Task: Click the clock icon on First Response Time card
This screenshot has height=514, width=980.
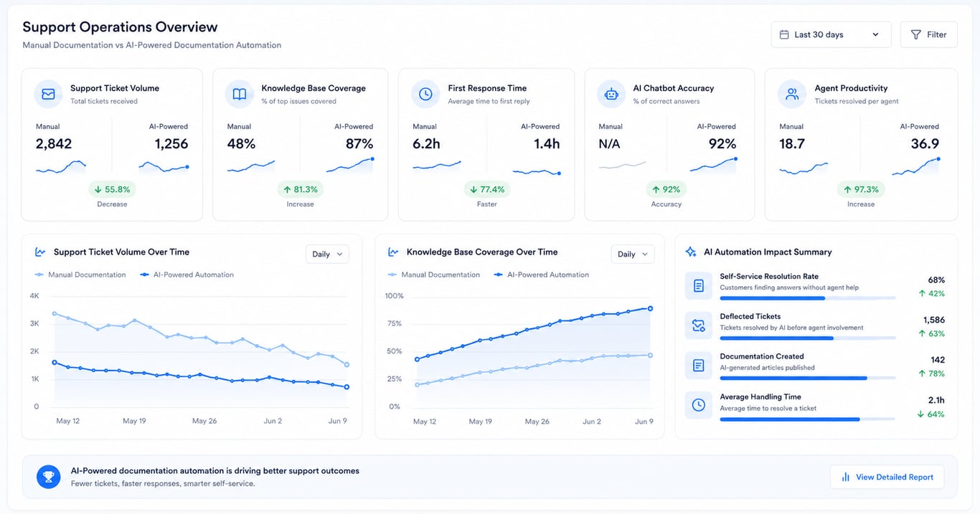Action: [x=425, y=94]
